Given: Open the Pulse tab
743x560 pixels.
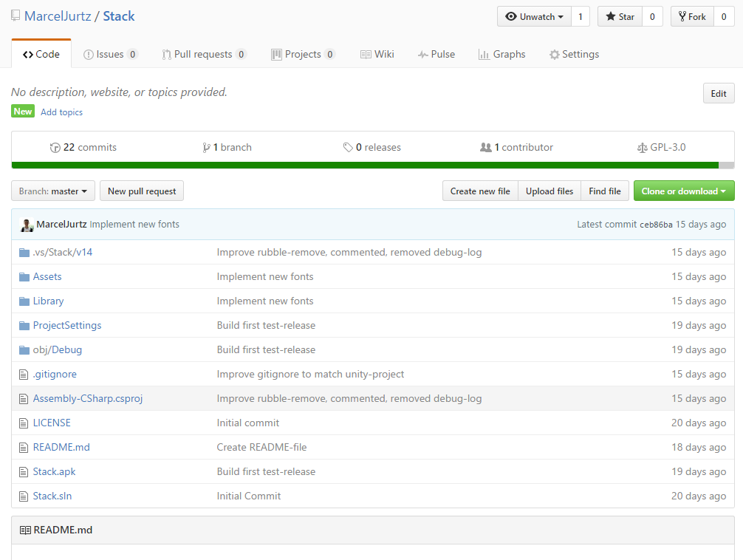Looking at the screenshot, I should pyautogui.click(x=436, y=54).
